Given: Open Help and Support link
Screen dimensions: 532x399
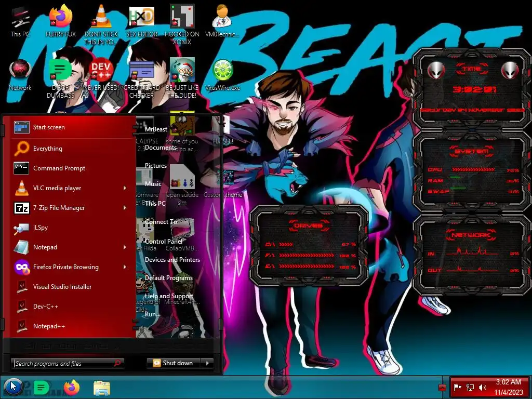Looking at the screenshot, I should (x=169, y=296).
